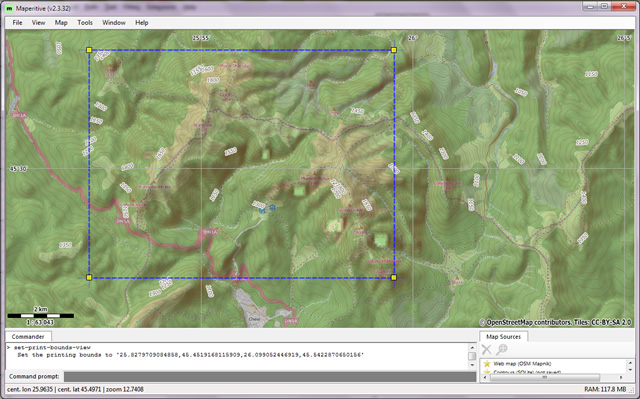
Task: Click the Commander output scroll down arrow
Action: (472, 365)
